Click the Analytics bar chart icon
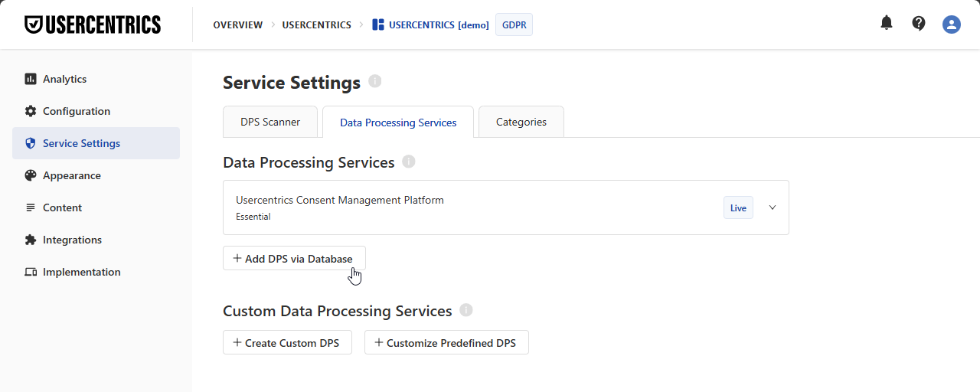Viewport: 980px width, 392px height. coord(31,79)
